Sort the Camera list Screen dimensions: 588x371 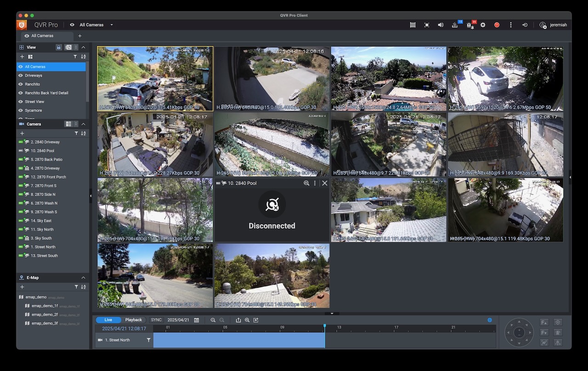pos(83,133)
